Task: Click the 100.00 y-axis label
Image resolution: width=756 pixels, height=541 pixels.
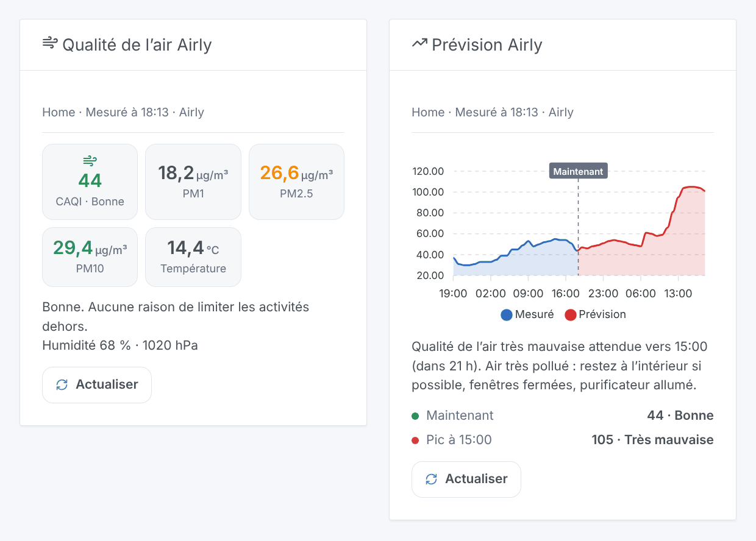Action: tap(428, 192)
